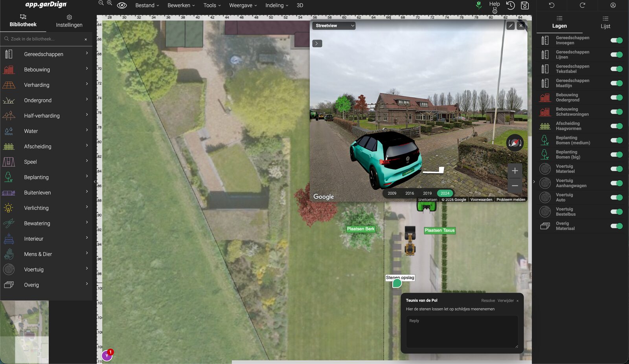Click the undo arrow icon

(x=552, y=5)
